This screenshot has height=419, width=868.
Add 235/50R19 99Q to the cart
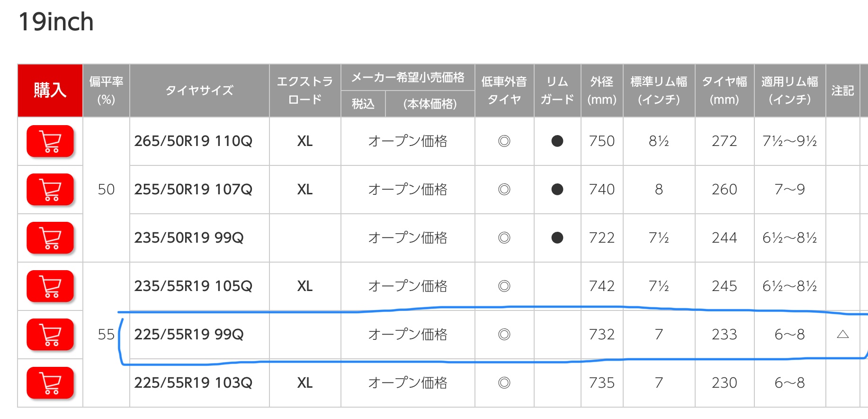pyautogui.click(x=50, y=238)
